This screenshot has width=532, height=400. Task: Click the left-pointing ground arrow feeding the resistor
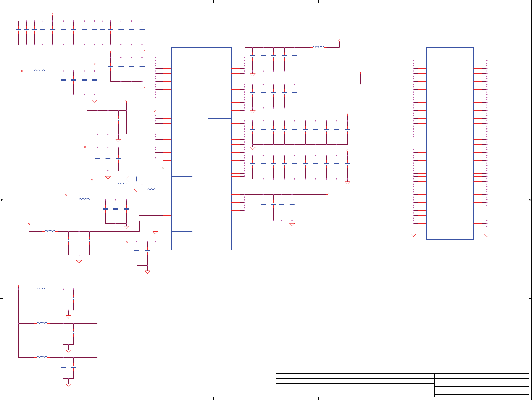pos(136,189)
